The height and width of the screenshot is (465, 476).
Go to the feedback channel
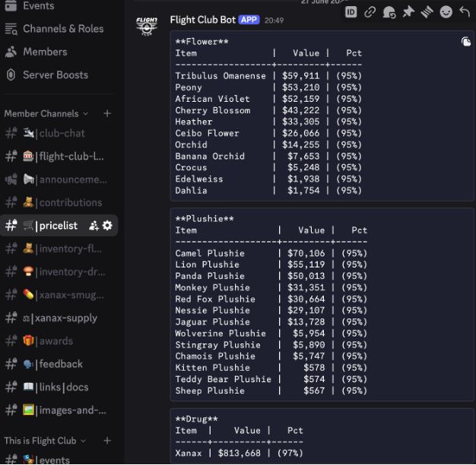[59, 364]
